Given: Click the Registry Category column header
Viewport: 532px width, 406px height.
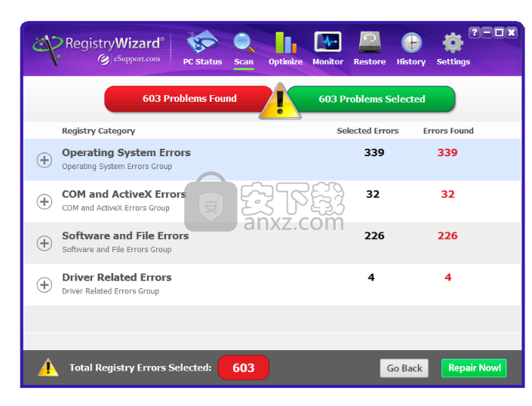Looking at the screenshot, I should tap(98, 131).
